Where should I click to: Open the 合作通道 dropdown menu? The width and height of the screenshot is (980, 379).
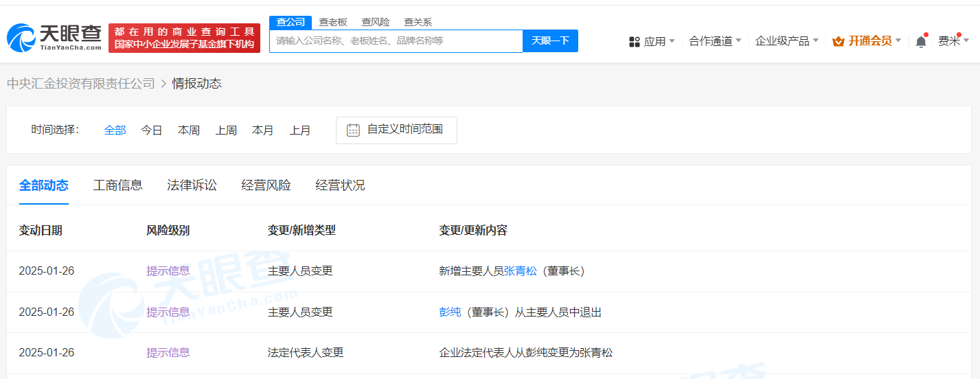[715, 41]
